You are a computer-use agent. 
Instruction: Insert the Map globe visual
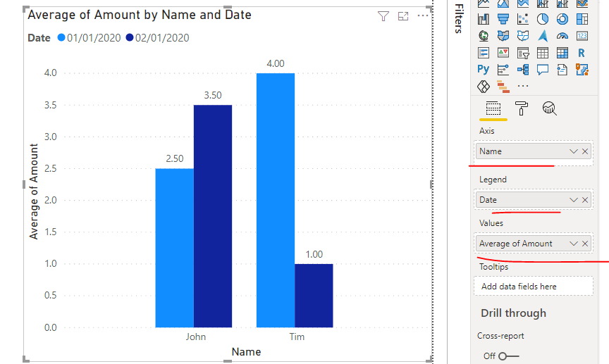(x=484, y=36)
